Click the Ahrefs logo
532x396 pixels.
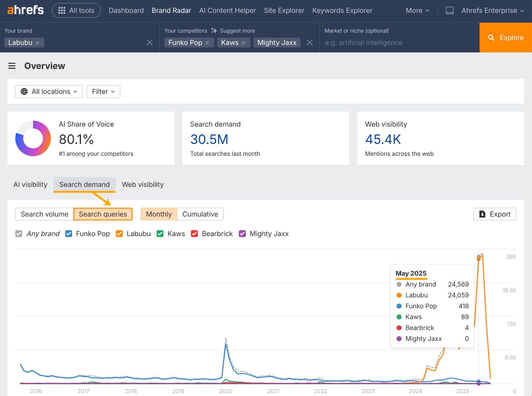[25, 10]
